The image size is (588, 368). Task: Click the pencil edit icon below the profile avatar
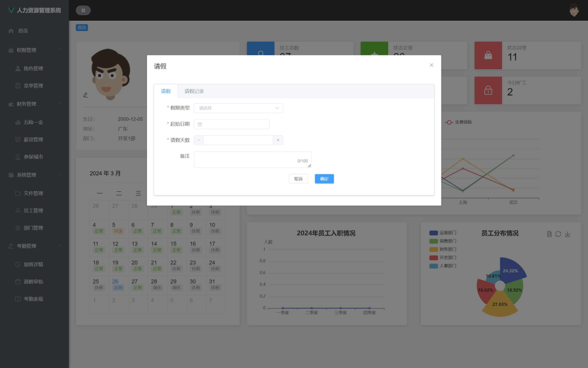pyautogui.click(x=85, y=95)
